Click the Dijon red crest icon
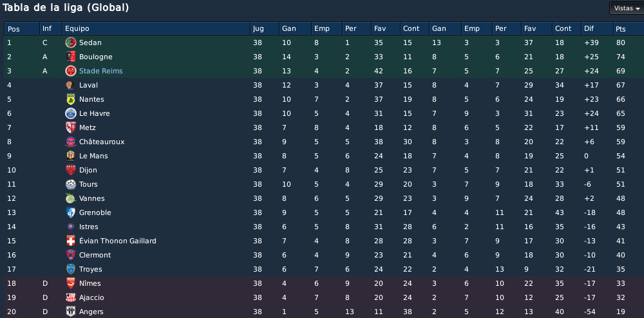This screenshot has height=318, width=644. [x=71, y=170]
